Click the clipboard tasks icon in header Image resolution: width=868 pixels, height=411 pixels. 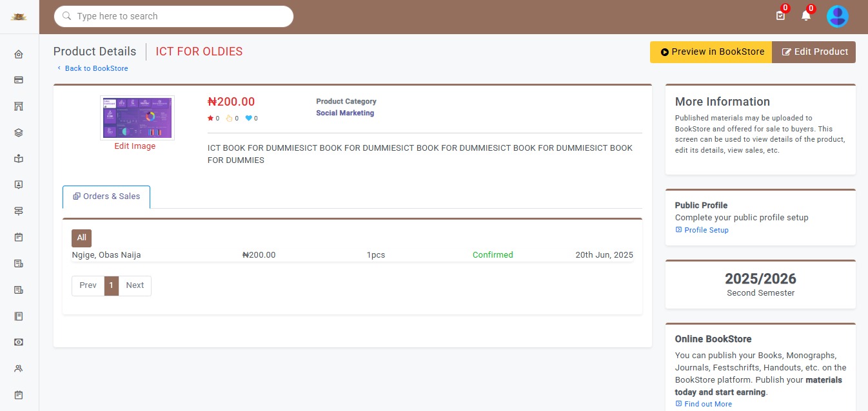coord(780,15)
